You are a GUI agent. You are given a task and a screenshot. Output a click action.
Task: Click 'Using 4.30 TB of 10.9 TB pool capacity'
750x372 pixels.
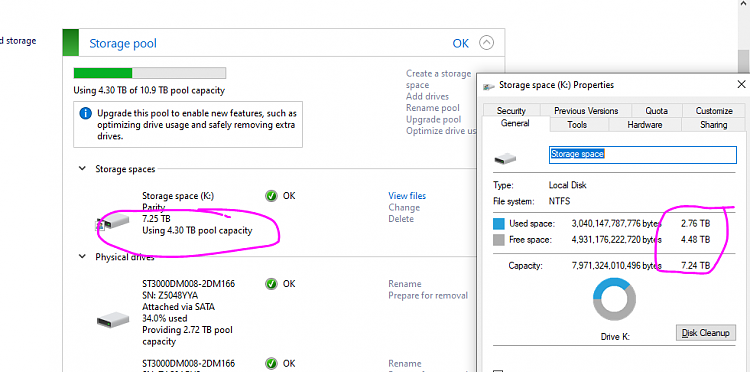point(149,90)
